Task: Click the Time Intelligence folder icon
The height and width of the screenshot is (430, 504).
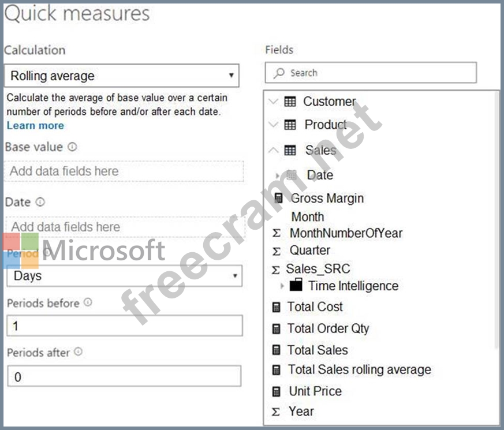Action: [x=296, y=285]
